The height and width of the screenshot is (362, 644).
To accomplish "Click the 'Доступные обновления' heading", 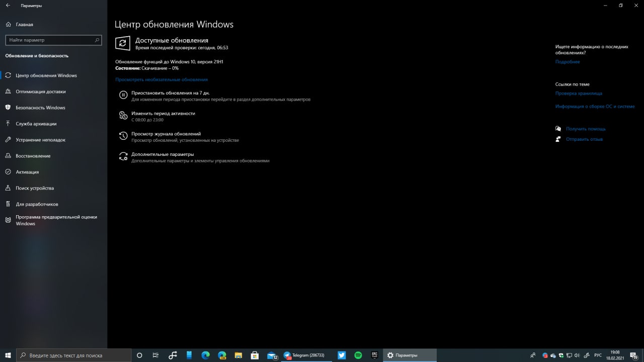I will [x=172, y=40].
